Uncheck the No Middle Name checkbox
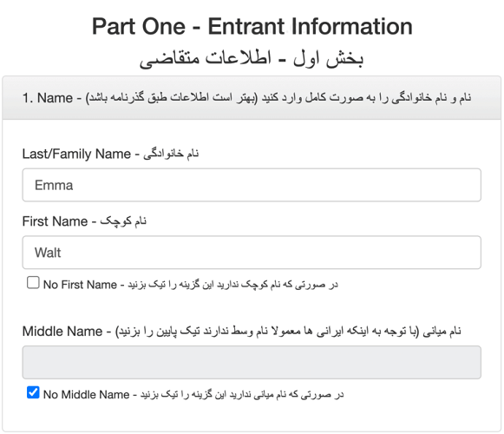Image resolution: width=504 pixels, height=434 pixels. click(x=33, y=392)
